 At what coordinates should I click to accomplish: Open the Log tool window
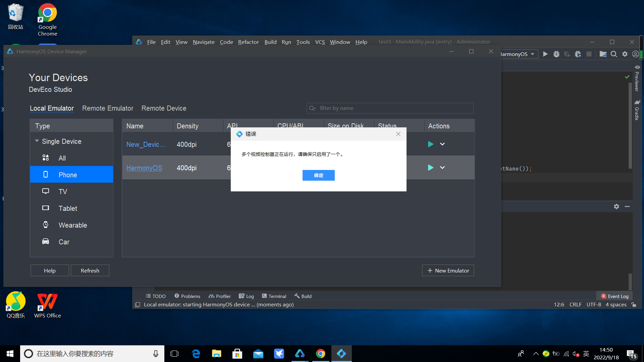246,296
